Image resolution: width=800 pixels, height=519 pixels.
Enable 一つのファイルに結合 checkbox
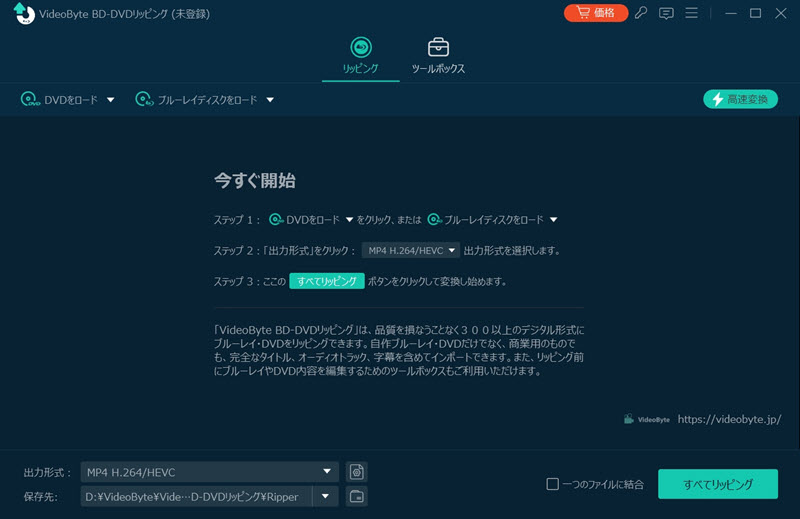click(x=552, y=484)
